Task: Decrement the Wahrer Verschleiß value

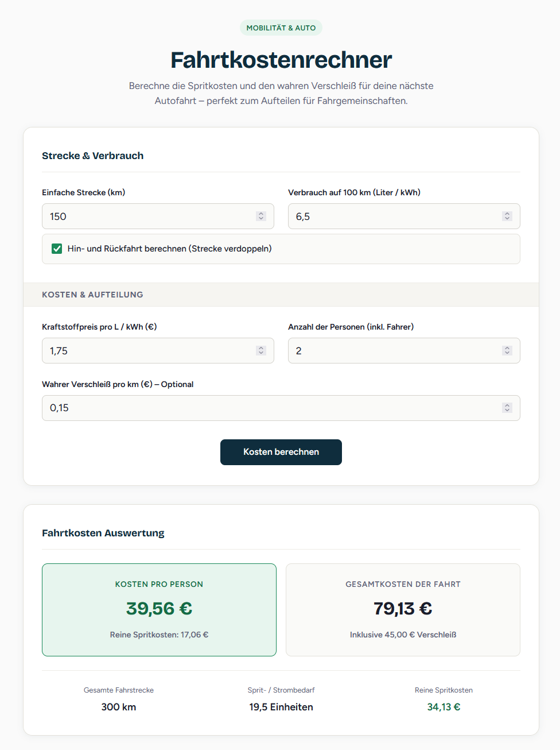Action: point(507,411)
